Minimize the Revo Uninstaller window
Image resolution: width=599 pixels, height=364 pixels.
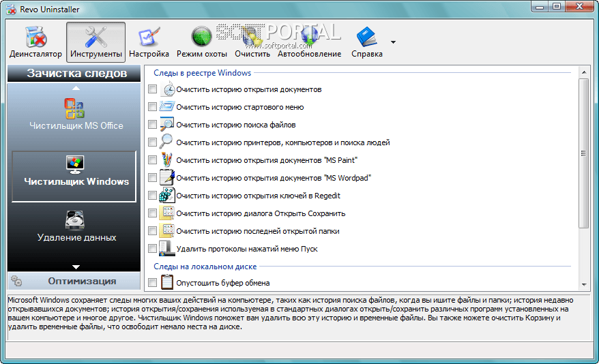(x=540, y=7)
